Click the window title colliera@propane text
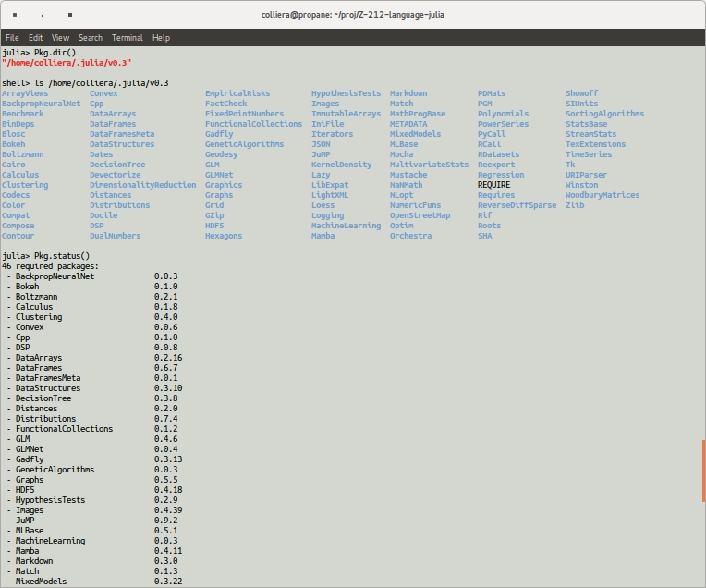The width and height of the screenshot is (706, 588). point(351,16)
